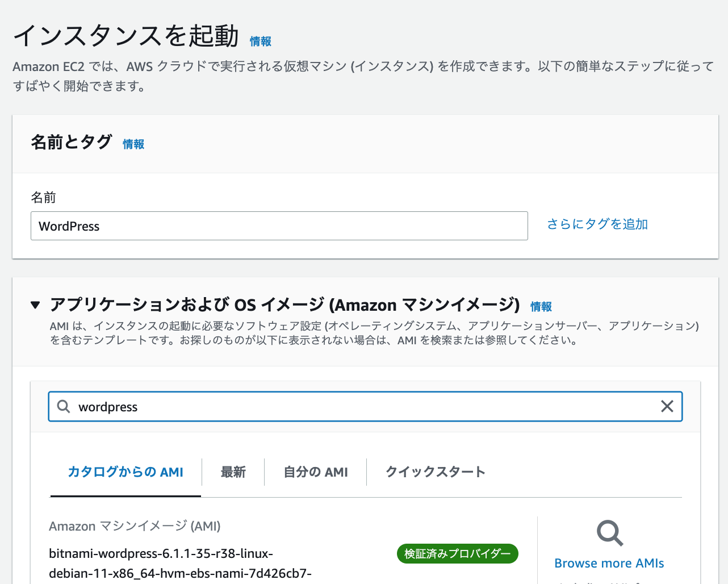The width and height of the screenshot is (728, 584).
Task: Collapse the アプリケーションおよび OS イメージ section triangle
Action: [35, 305]
